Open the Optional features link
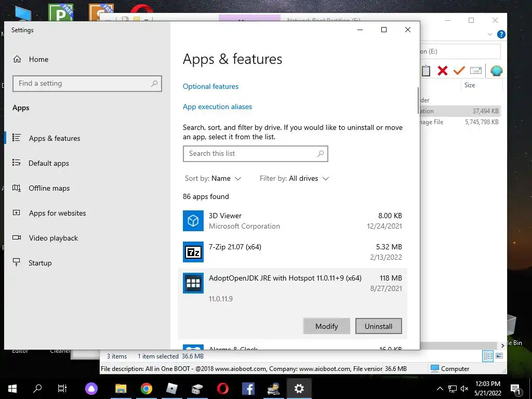Viewport: 532px width, 399px height. coord(210,86)
